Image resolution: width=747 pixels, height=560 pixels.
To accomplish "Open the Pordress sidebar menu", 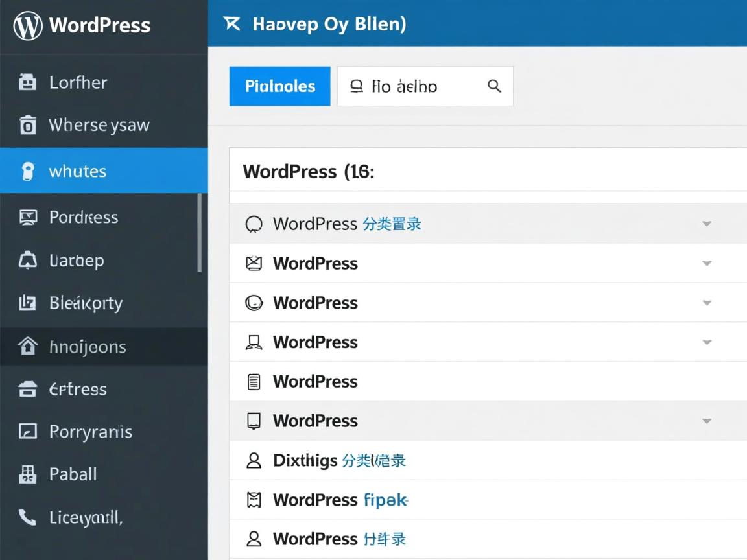I will pyautogui.click(x=83, y=217).
